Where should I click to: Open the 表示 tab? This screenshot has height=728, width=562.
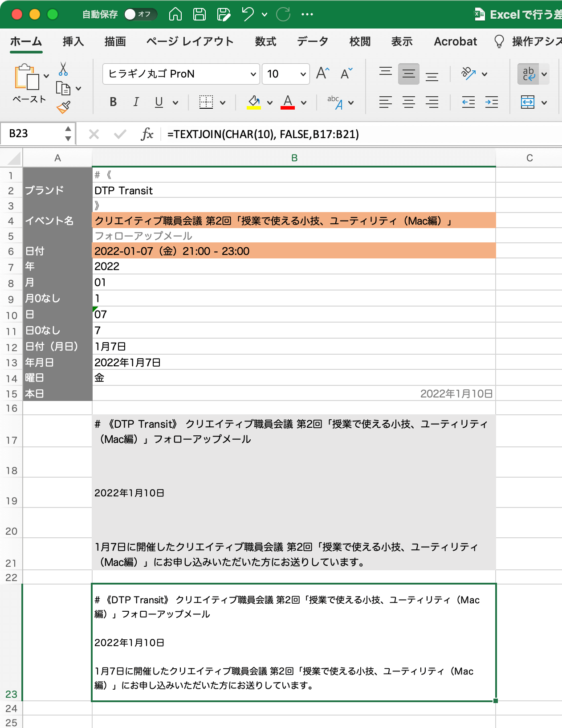[x=402, y=41]
